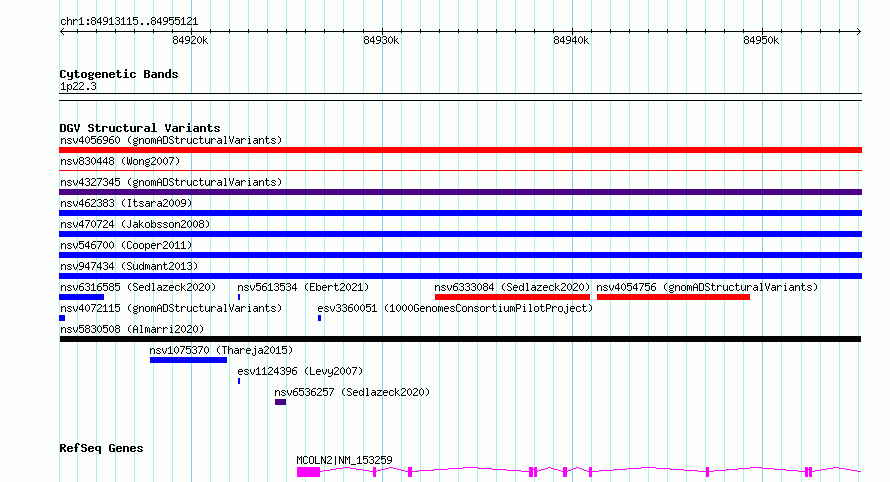This screenshot has height=482, width=890.
Task: Click the RefSeq Genes track title
Action: pyautogui.click(x=101, y=448)
